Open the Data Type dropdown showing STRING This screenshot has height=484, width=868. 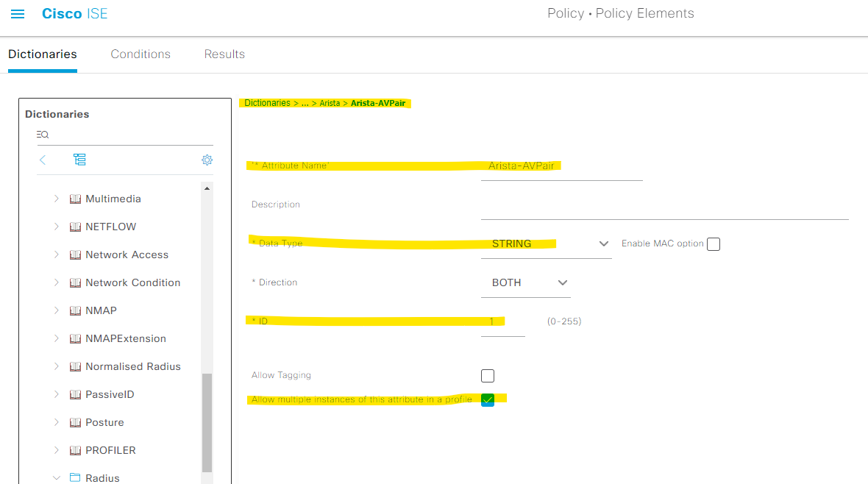click(603, 243)
